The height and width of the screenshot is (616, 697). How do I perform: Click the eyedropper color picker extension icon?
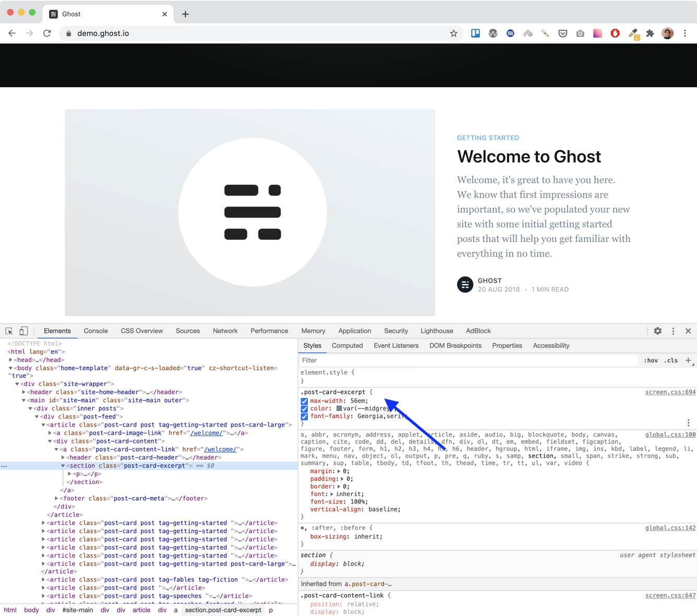point(633,33)
